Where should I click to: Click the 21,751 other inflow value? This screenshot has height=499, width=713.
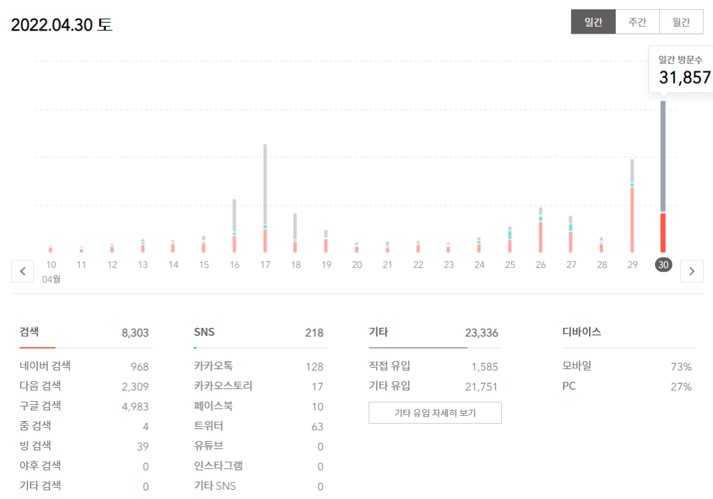pos(481,387)
